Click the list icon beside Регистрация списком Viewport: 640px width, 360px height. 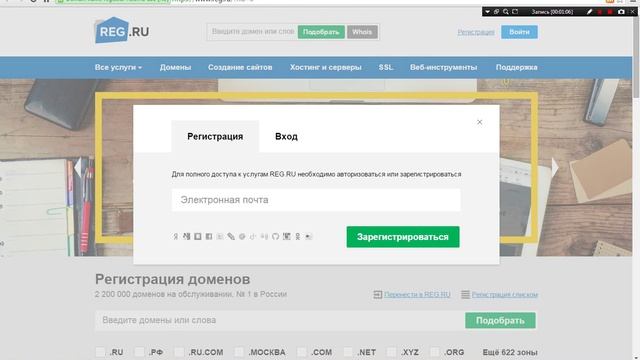click(x=465, y=294)
